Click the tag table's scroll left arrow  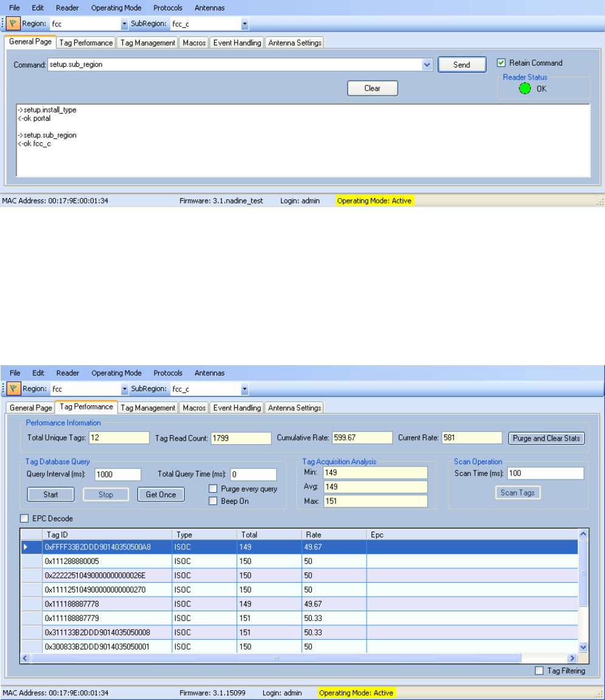26,658
